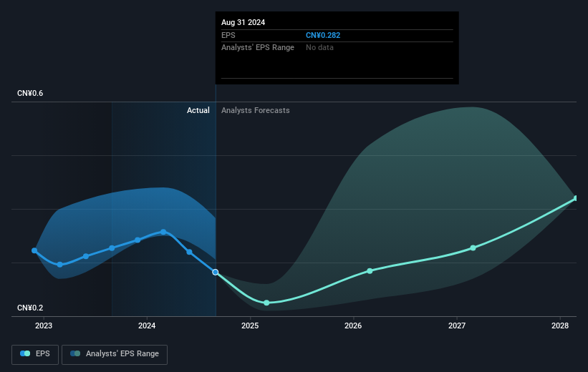Click the 2024 x-axis label
Screen dimensions: 588x372
click(x=147, y=325)
